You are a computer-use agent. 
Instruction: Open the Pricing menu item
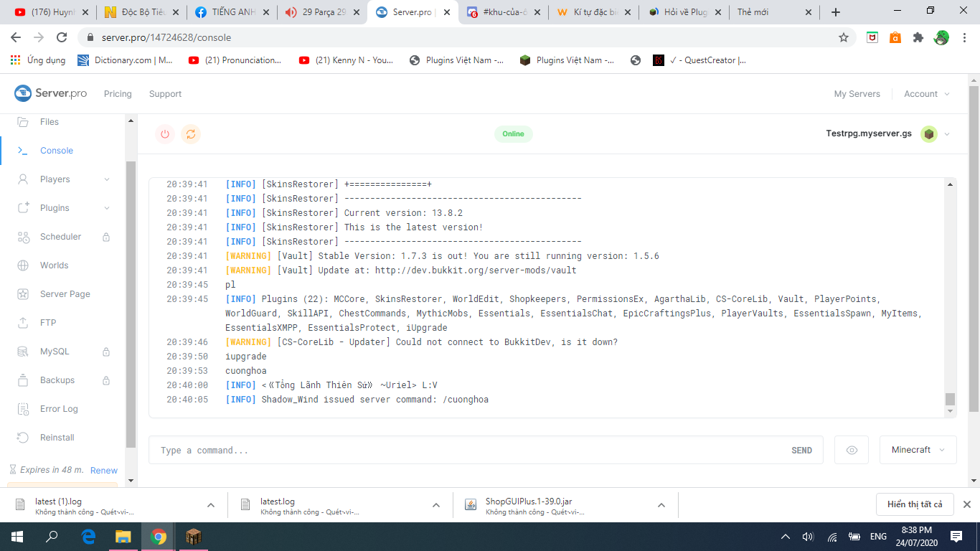point(118,94)
